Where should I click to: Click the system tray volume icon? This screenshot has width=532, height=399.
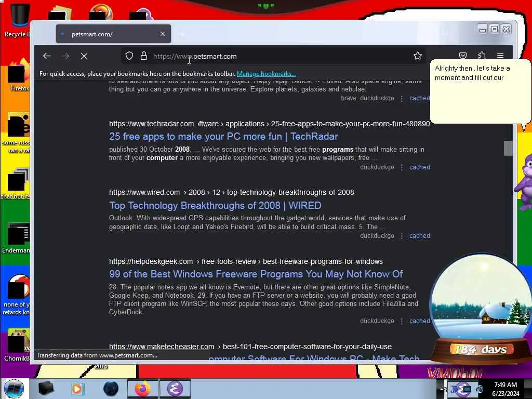point(480,389)
